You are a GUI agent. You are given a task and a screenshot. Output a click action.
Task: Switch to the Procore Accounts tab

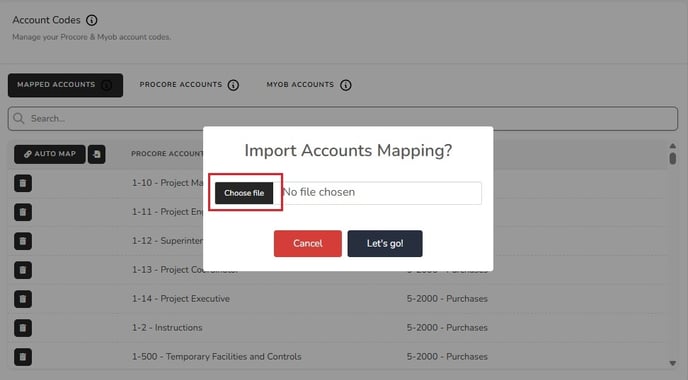tap(181, 85)
